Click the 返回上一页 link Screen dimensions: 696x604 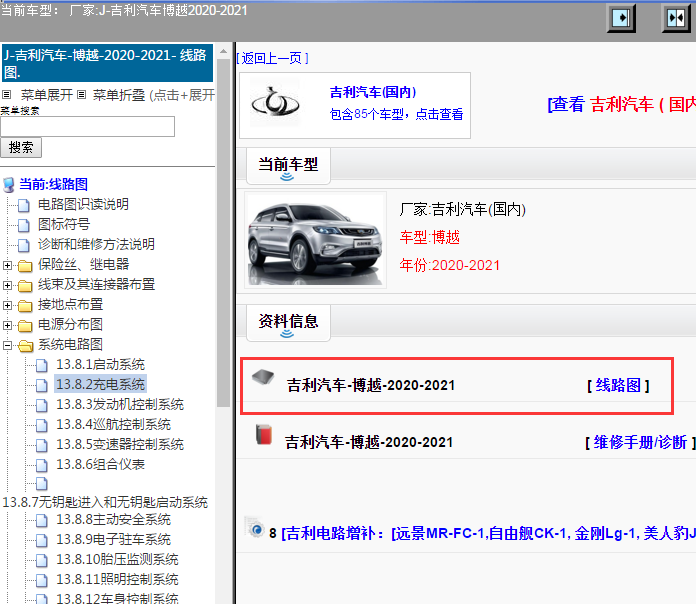tap(272, 58)
